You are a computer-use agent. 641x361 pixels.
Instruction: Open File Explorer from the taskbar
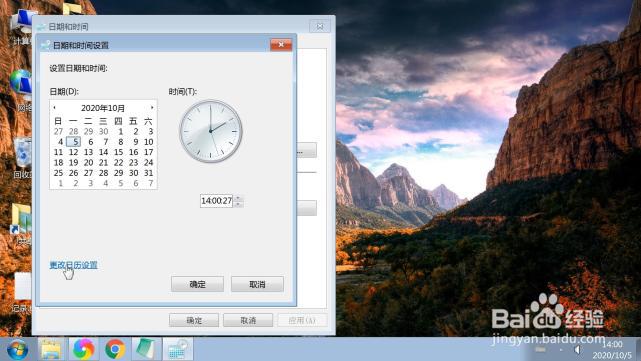pyautogui.click(x=52, y=349)
